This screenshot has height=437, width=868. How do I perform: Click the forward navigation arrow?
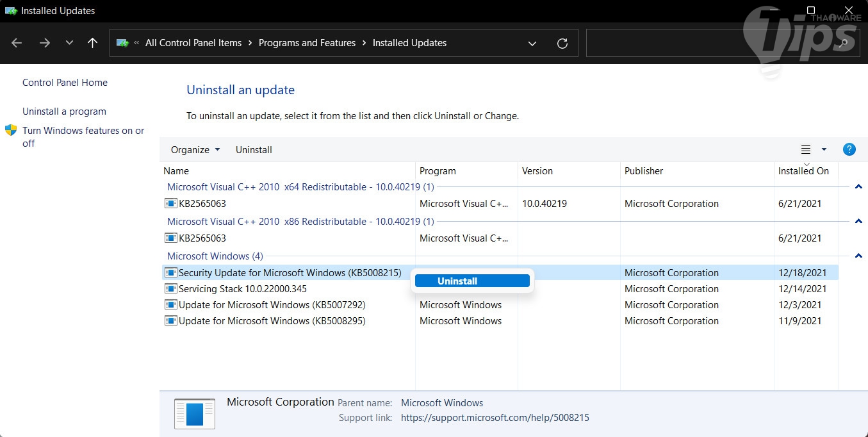click(44, 43)
